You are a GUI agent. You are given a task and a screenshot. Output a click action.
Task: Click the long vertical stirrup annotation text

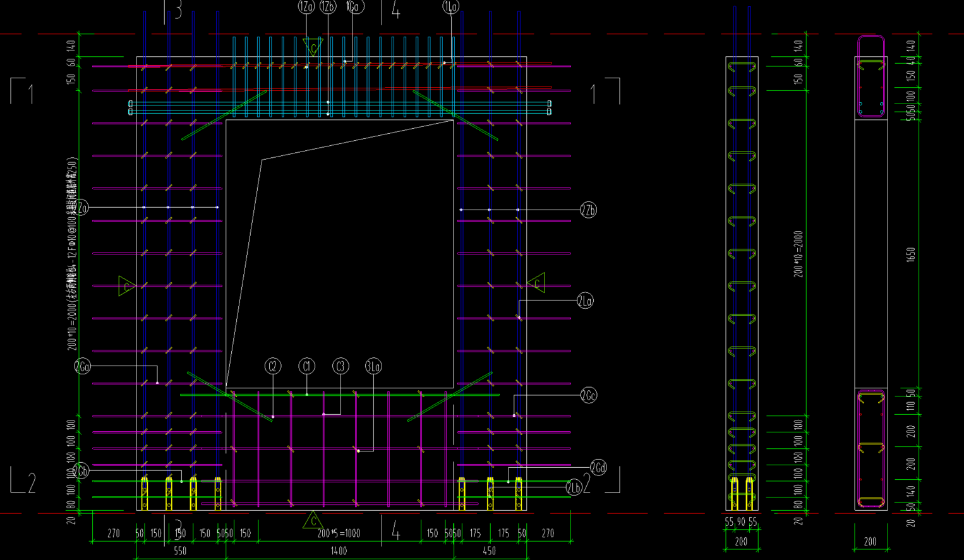click(x=72, y=254)
